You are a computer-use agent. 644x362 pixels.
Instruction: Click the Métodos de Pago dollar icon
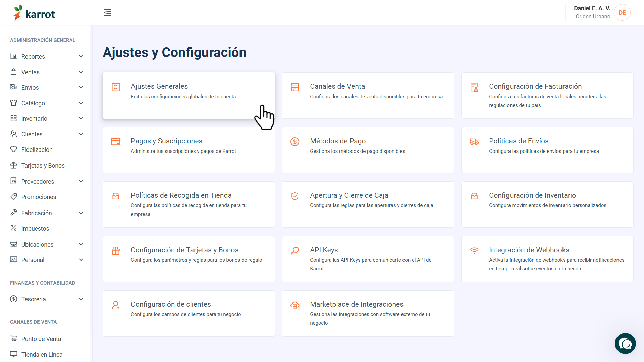(295, 142)
